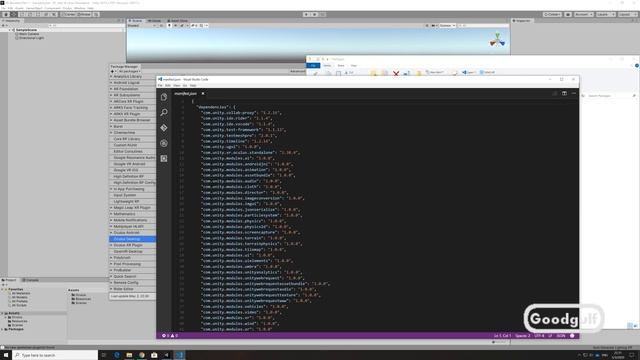640x360 pixels.
Task: Open Layout dropdown in Unity toolbar
Action: pyautogui.click(x=627, y=14)
